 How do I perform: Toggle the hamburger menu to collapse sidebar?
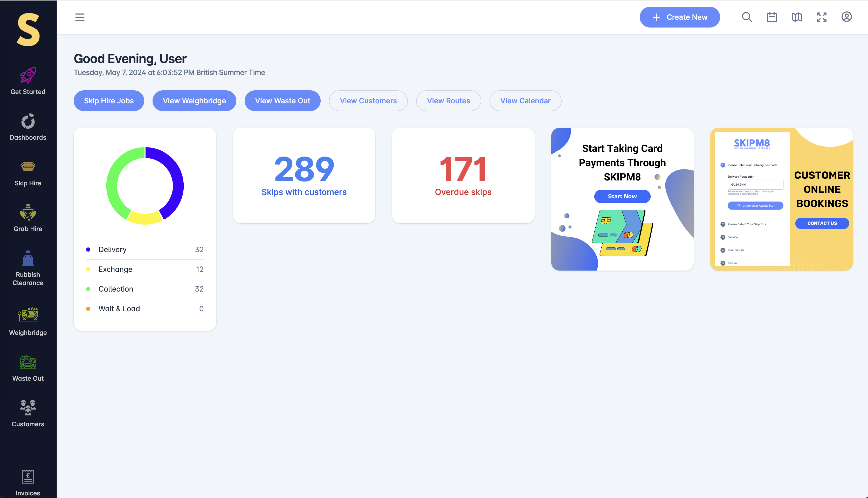[x=80, y=17]
